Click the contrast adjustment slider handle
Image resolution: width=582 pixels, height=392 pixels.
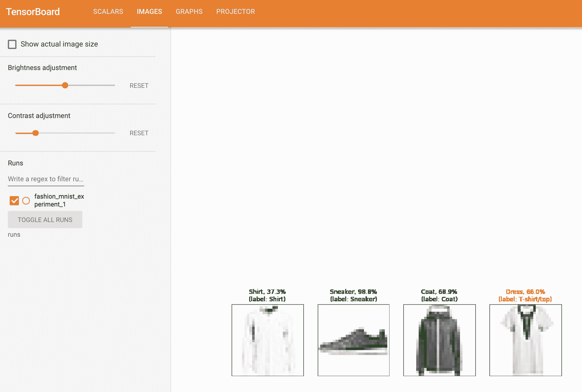pyautogui.click(x=36, y=133)
